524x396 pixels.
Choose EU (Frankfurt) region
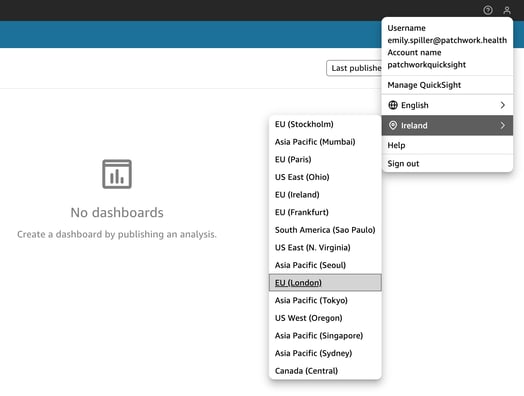[x=325, y=212]
